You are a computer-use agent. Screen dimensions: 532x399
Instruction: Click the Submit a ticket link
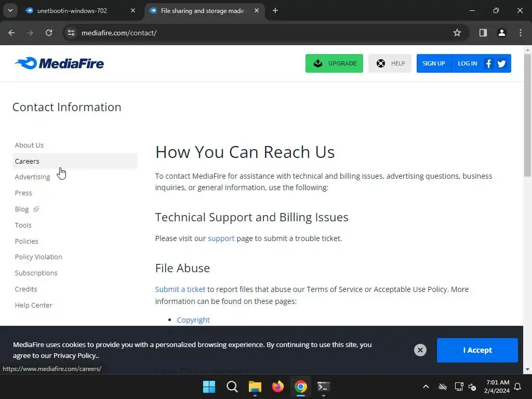coord(180,289)
